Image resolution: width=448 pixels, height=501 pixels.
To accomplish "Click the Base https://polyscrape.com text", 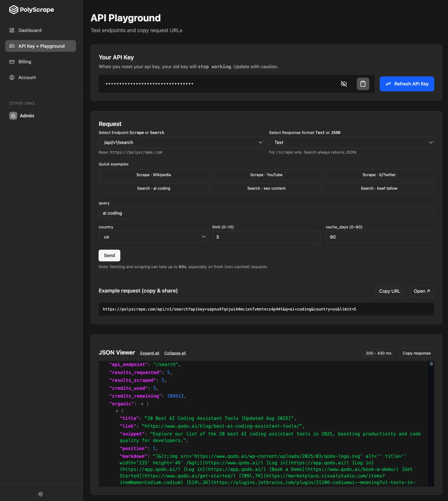I will 130,152.
